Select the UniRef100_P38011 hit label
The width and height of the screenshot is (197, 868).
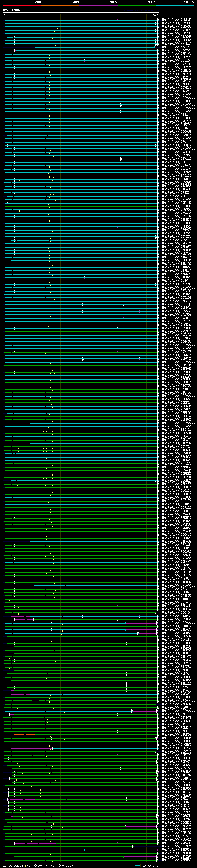[x=176, y=839]
